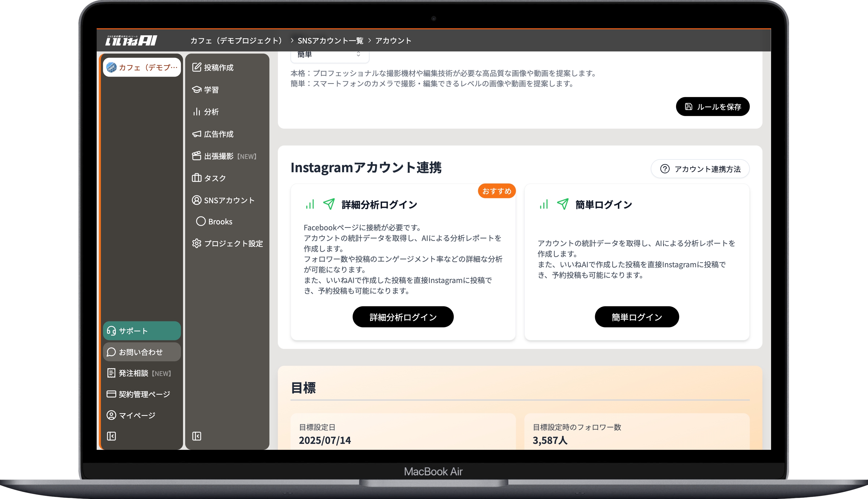
Task: Click the briefcase icon beside タスク
Action: (x=197, y=178)
